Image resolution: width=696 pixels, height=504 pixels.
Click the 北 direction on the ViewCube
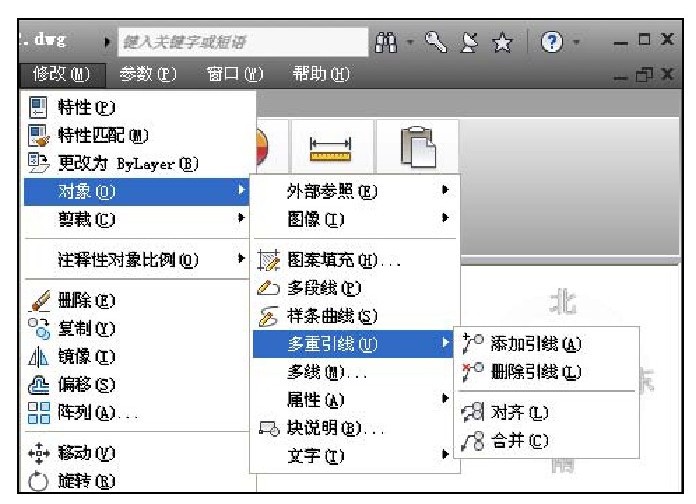point(562,302)
